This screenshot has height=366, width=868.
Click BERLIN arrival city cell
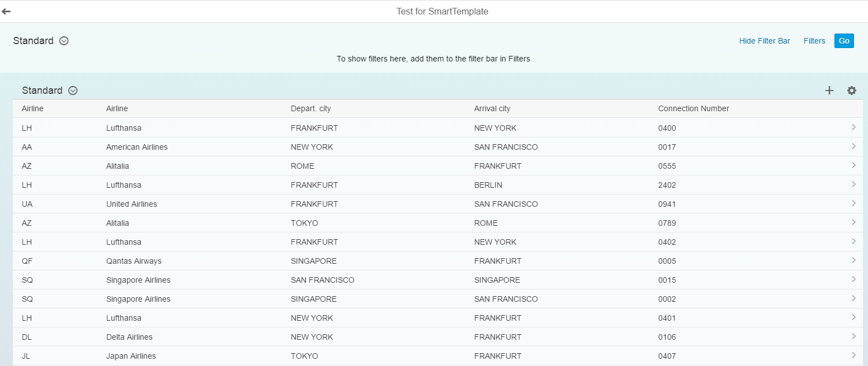(x=488, y=185)
